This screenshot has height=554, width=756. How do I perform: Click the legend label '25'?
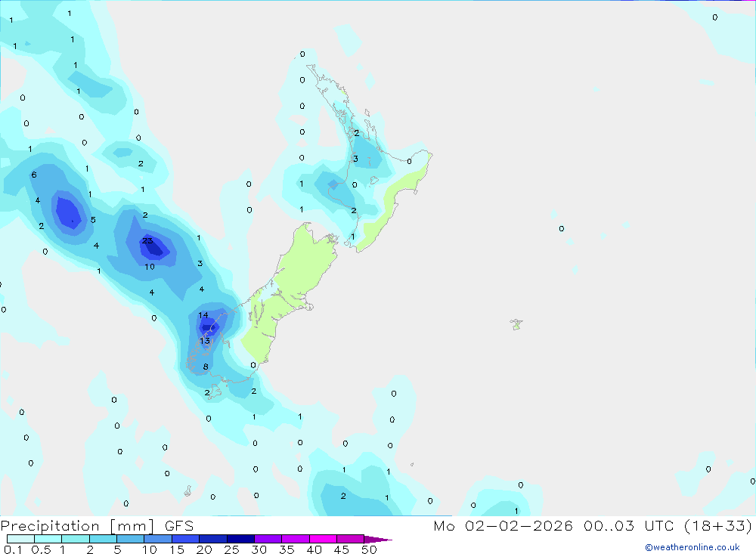pos(231,549)
